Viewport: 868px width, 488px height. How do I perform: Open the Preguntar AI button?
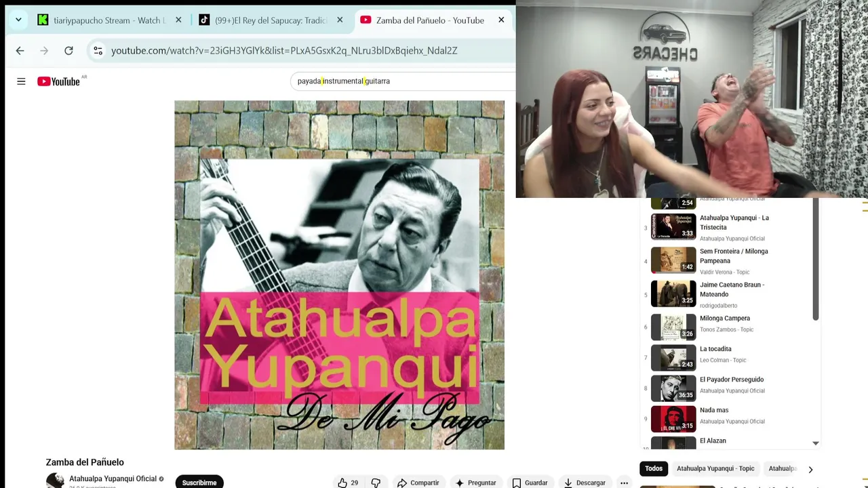475,483
